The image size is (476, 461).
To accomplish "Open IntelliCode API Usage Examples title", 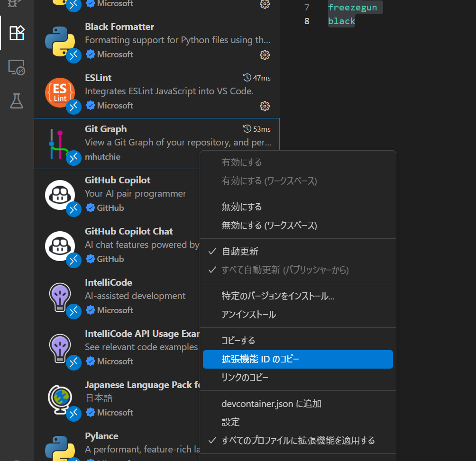I will [x=142, y=334].
